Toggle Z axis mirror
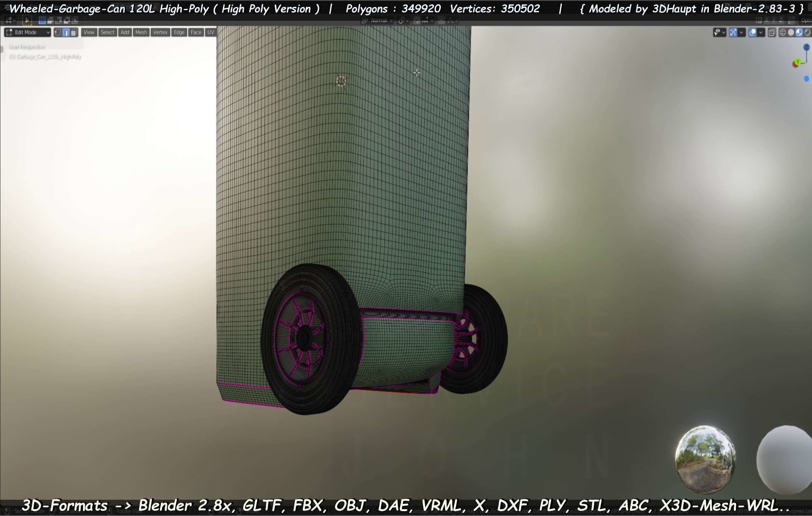This screenshot has width=812, height=516. 781,20
